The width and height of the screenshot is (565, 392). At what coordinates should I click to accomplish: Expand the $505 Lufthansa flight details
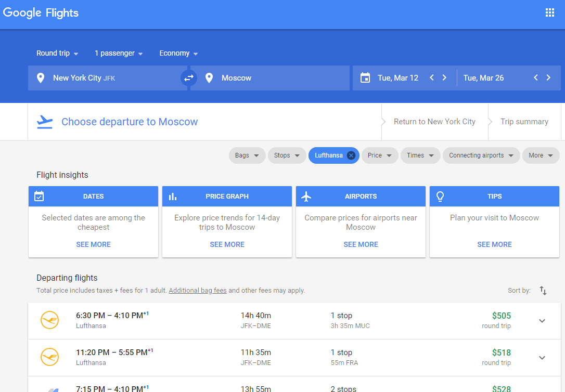[x=542, y=321]
